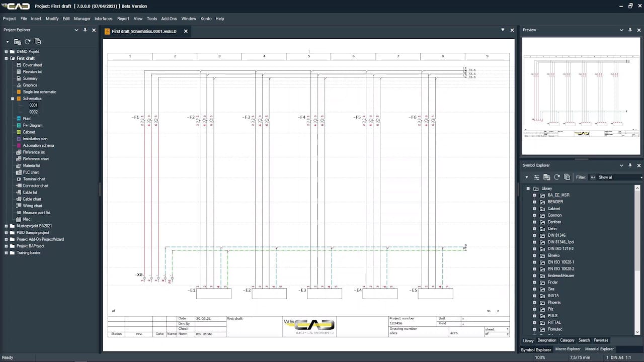Switch to the Macro Explorer tab
This screenshot has height=362, width=644.
568,349
